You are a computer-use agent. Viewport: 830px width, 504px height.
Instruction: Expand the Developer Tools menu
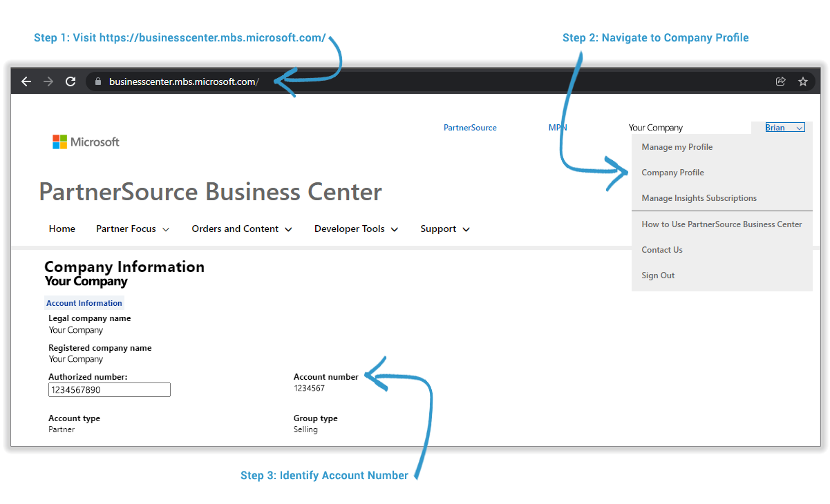point(356,229)
